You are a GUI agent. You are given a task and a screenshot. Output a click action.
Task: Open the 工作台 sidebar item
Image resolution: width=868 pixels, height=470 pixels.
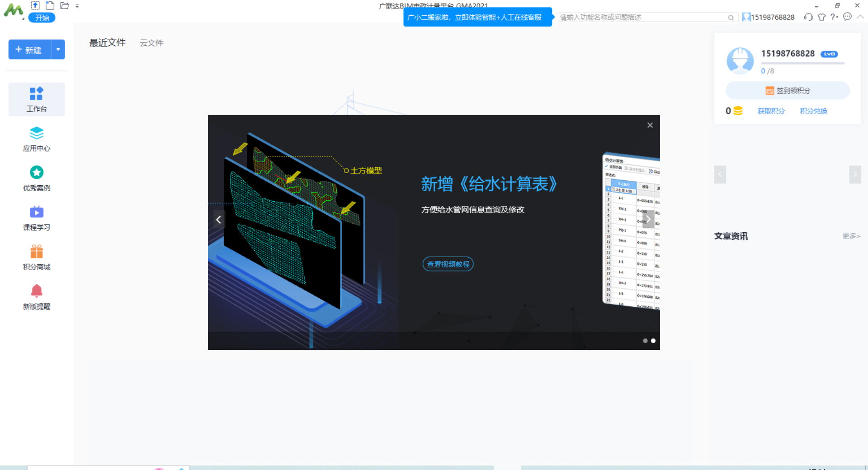click(x=37, y=99)
